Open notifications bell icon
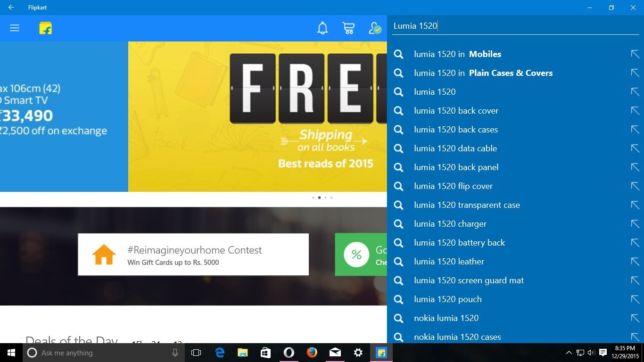This screenshot has width=644, height=362. tap(322, 28)
